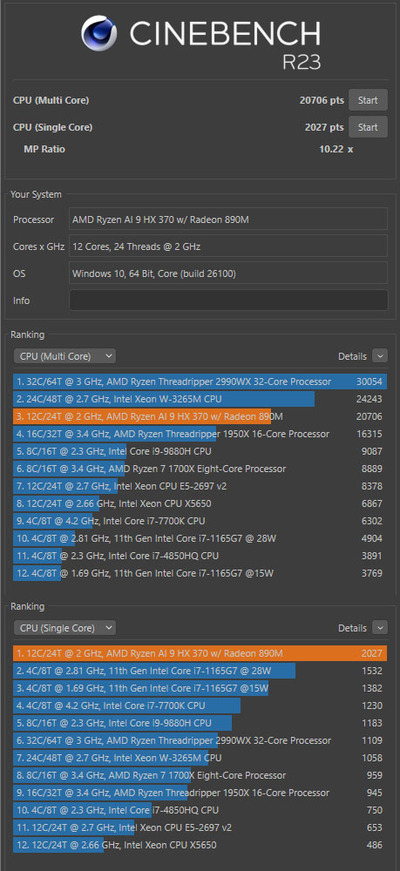Select Threadripper 1950X row in Multi Core ranking
The image size is (400, 871).
click(x=200, y=434)
